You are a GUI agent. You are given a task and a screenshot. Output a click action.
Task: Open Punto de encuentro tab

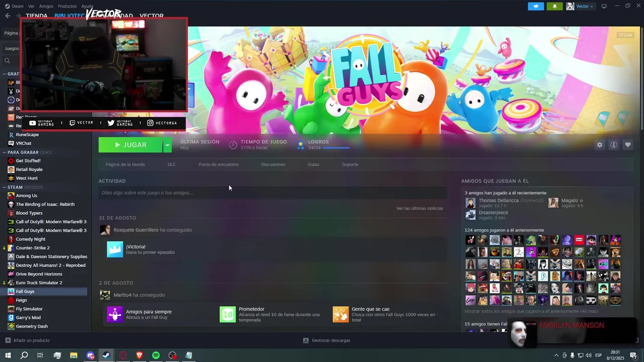click(x=218, y=164)
